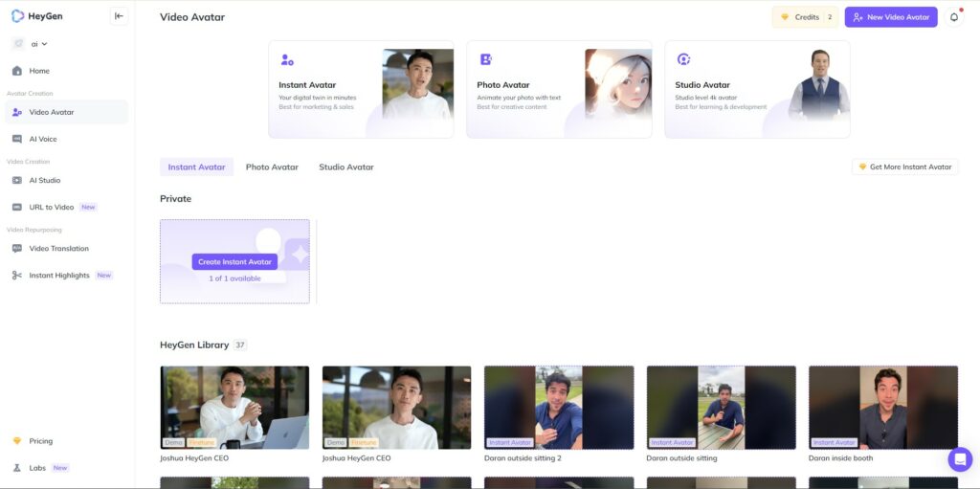
Task: Click the AI Voice sidebar icon
Action: (x=17, y=139)
